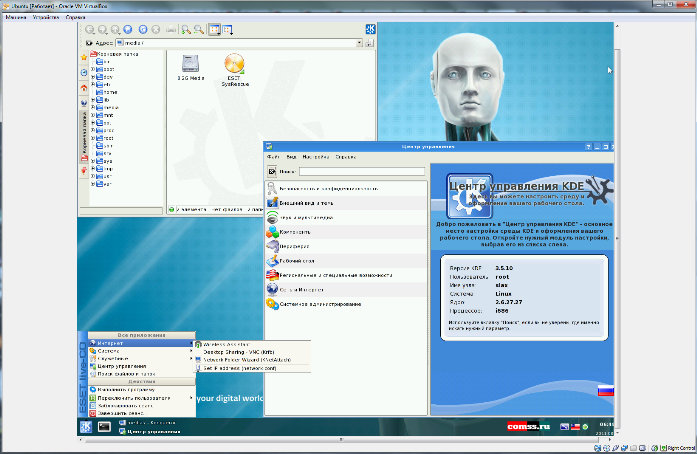Expand the root folder in tree

coord(93,138)
